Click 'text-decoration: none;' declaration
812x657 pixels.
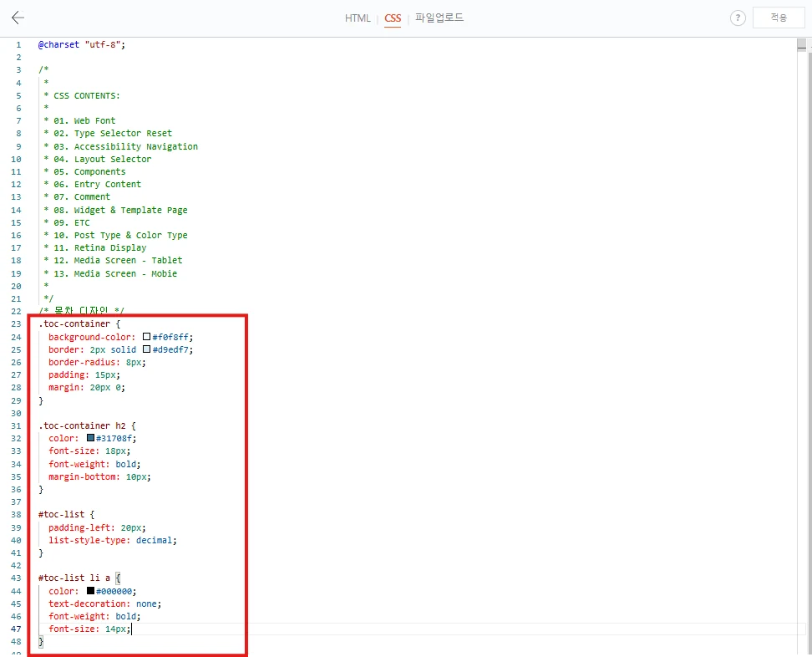(105, 604)
